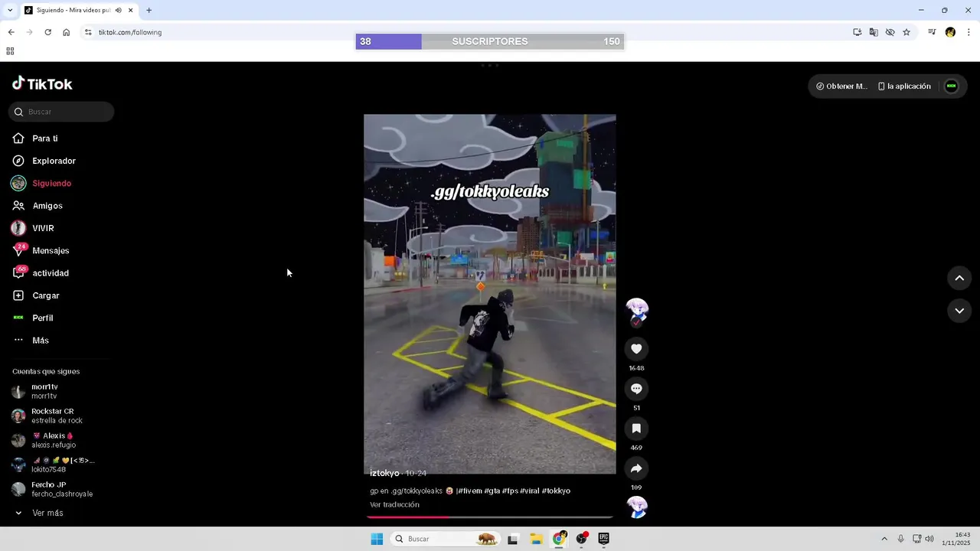
Task: Mute the tab audio speaker icon
Action: coord(118,11)
